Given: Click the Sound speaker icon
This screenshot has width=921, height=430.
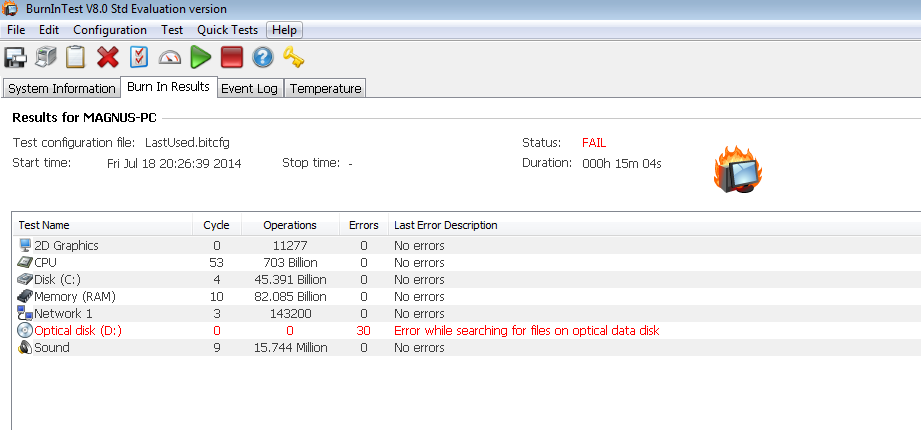Looking at the screenshot, I should [x=25, y=348].
